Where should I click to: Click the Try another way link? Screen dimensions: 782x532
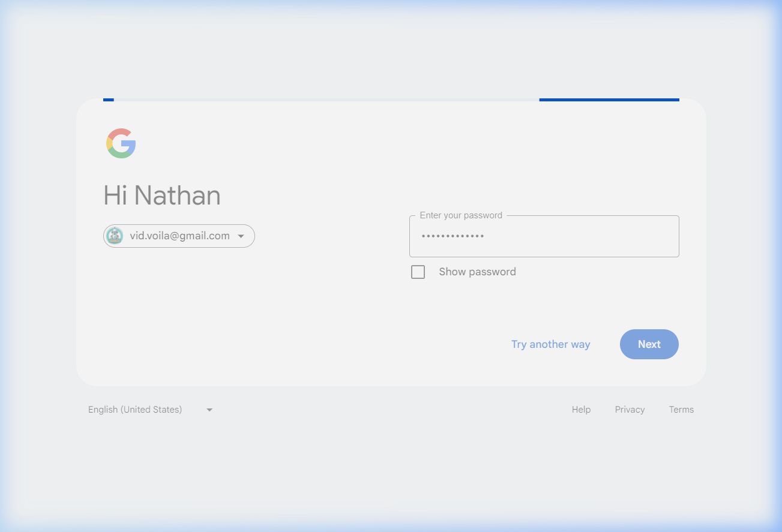point(550,344)
